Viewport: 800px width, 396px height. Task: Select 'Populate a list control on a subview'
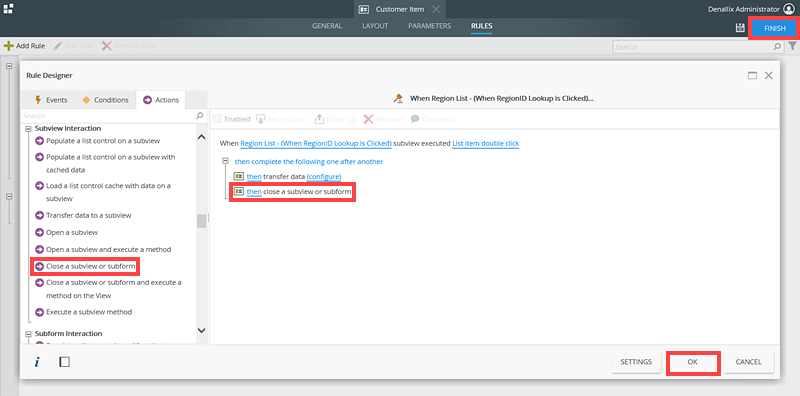(x=103, y=141)
